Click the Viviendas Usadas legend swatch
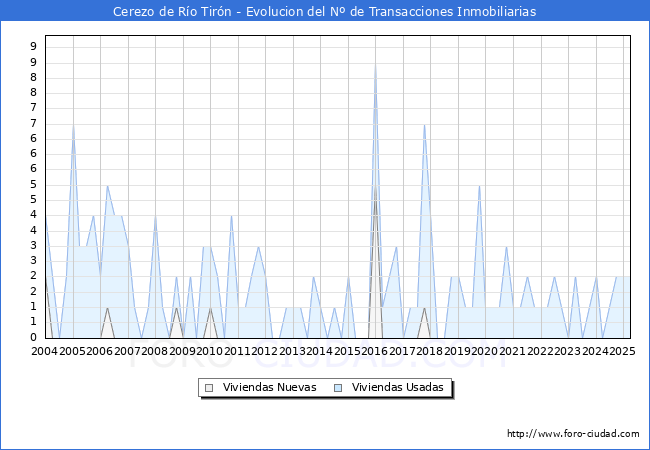 [x=338, y=388]
